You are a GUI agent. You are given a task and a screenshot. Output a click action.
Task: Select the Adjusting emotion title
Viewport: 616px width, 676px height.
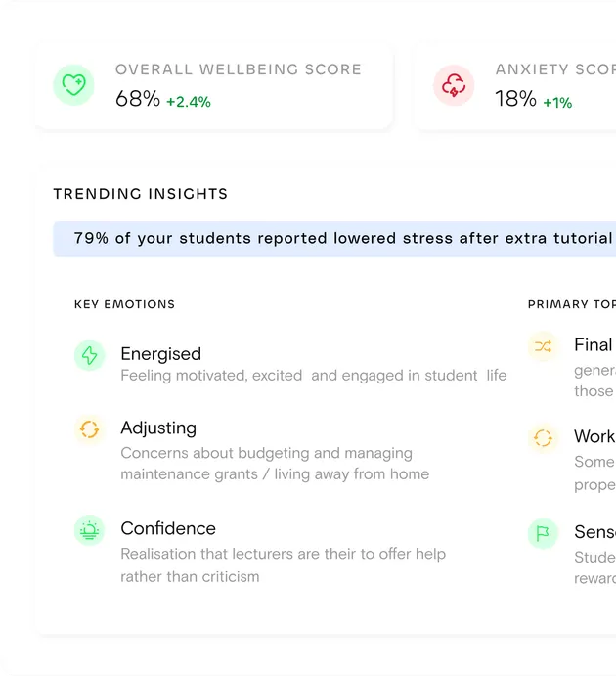pyautogui.click(x=158, y=428)
